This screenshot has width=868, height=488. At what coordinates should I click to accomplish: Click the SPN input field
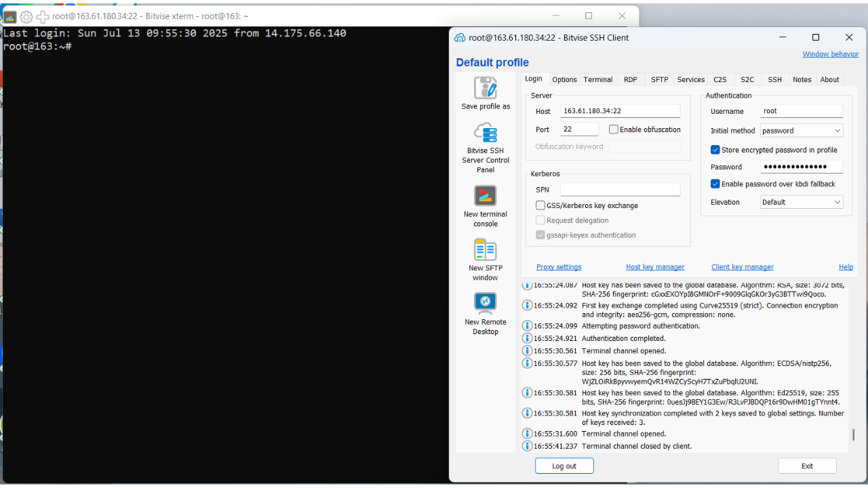point(620,190)
